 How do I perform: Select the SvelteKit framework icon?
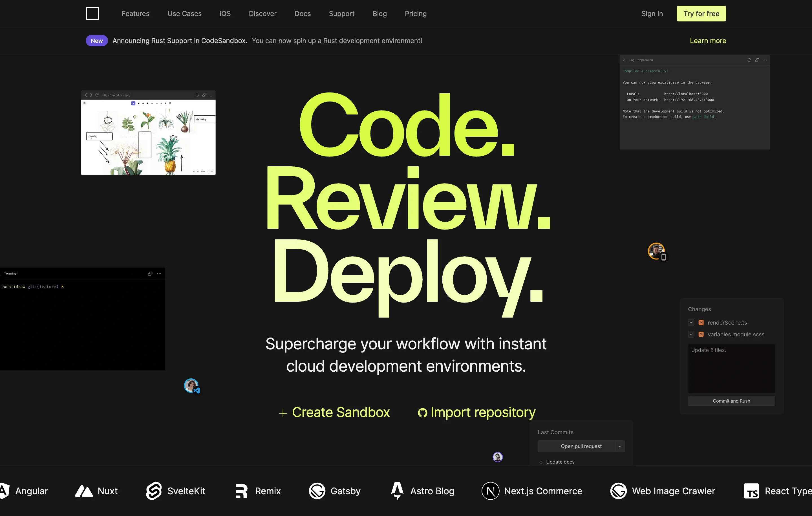click(x=154, y=491)
